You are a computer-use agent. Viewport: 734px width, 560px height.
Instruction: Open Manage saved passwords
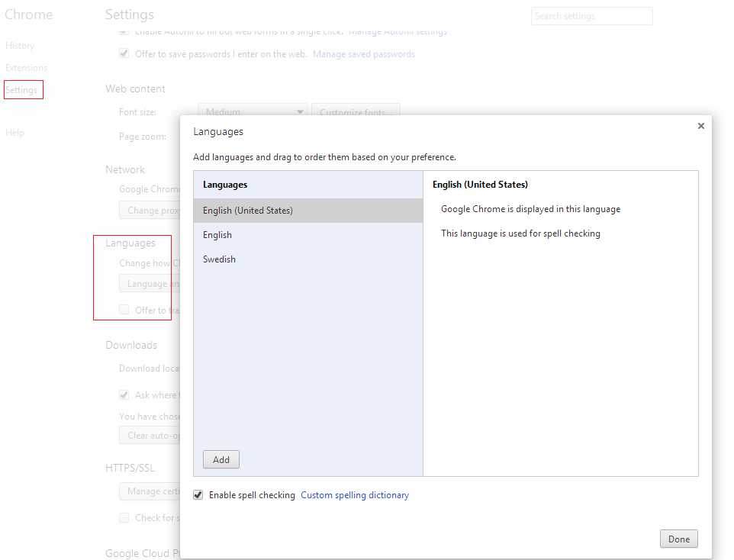(x=364, y=53)
